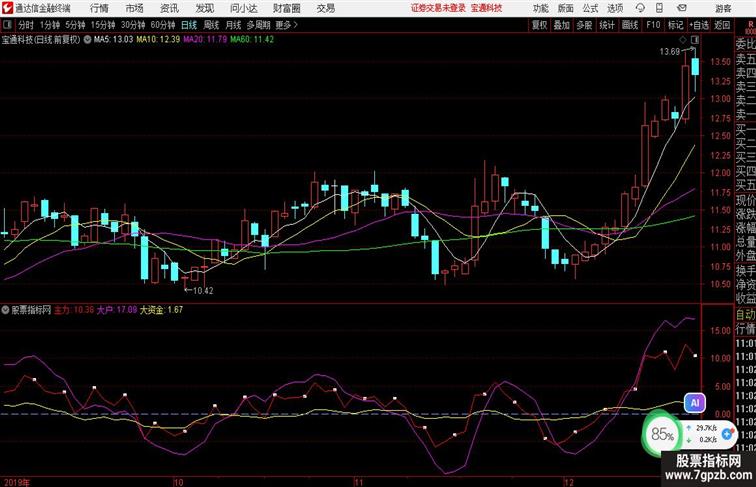Switch to 1分钟 chart period
Screen dimensions: 756x487
coord(50,25)
